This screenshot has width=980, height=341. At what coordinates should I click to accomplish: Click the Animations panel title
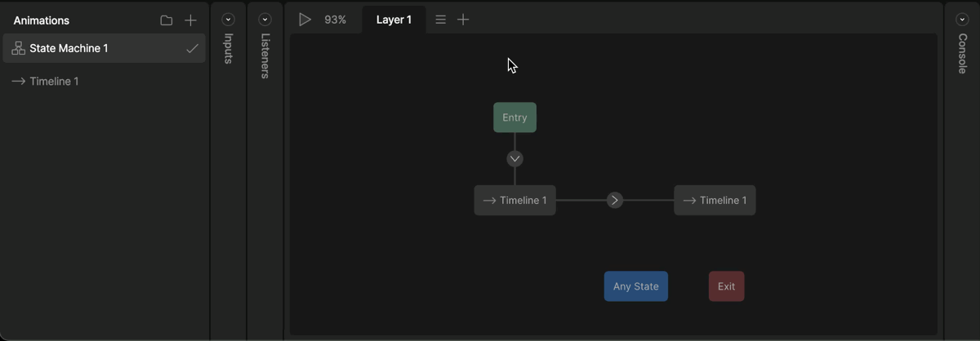pos(42,20)
